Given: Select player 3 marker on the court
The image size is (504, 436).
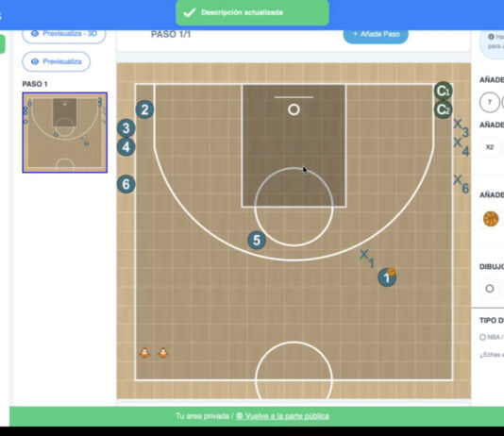Looking at the screenshot, I should tap(126, 128).
